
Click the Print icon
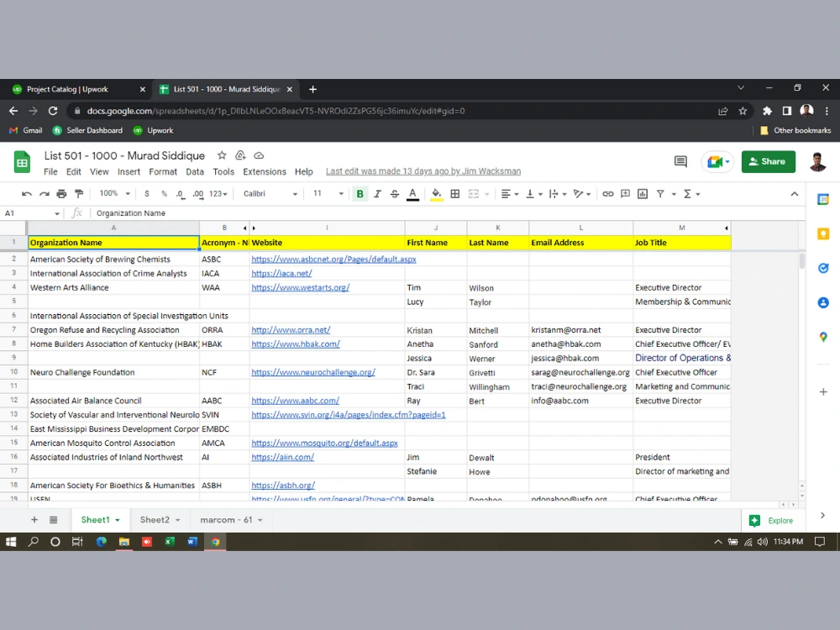coord(61,194)
